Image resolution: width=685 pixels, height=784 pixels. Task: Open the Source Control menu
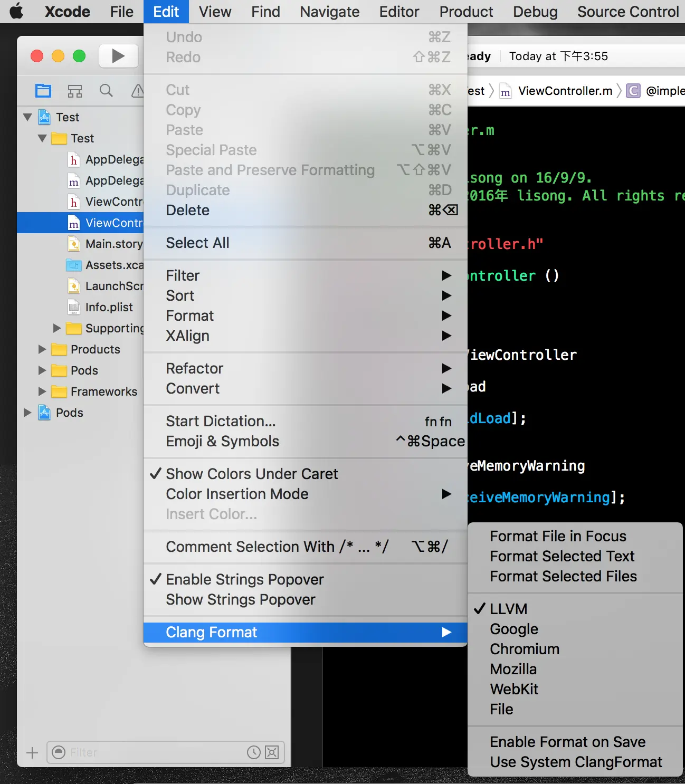coord(628,12)
